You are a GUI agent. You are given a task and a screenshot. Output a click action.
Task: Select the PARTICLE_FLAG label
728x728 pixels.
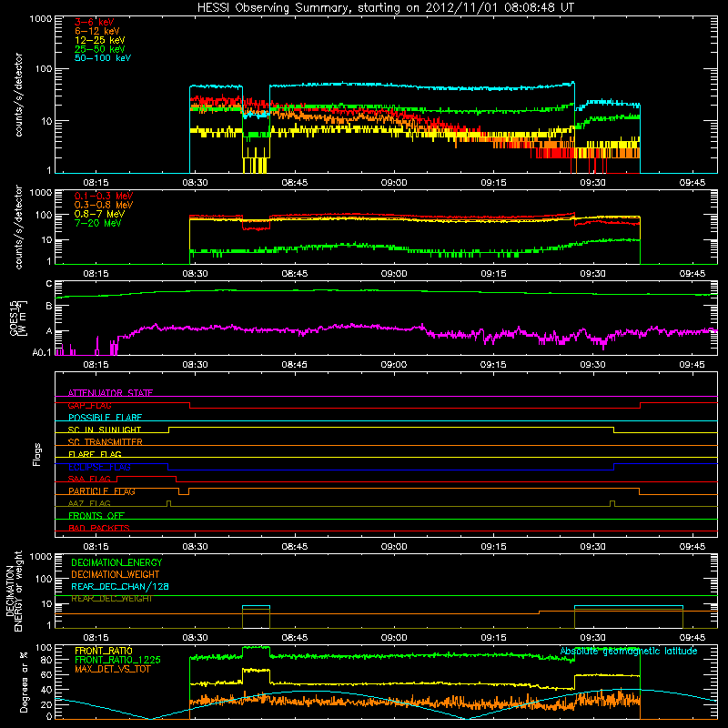[102, 491]
